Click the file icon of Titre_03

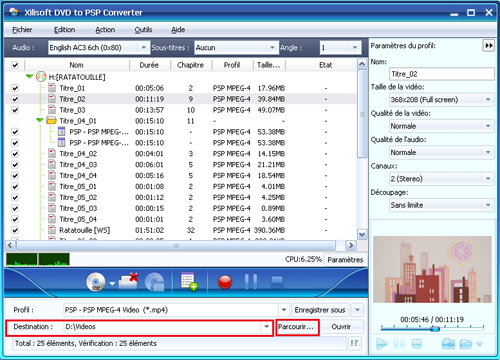52,110
